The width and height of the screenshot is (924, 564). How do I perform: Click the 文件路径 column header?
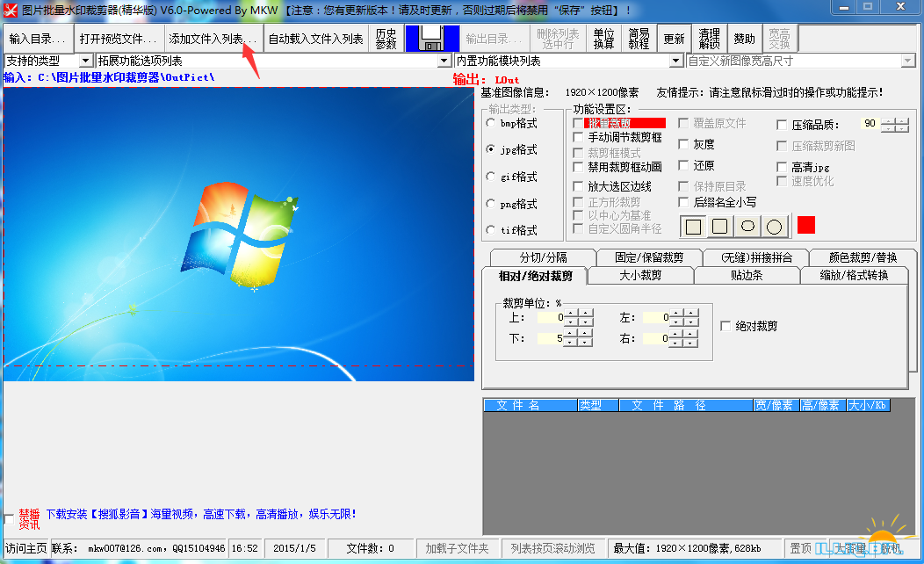point(686,405)
